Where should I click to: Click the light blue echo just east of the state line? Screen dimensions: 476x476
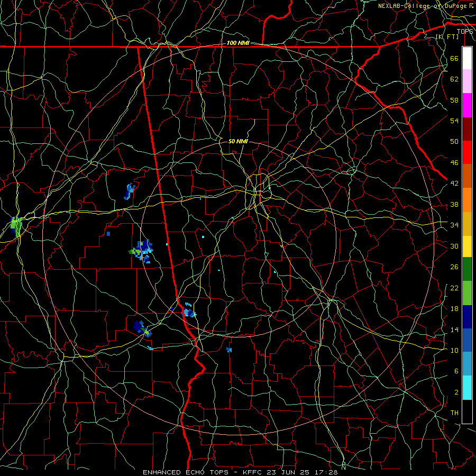(188, 311)
